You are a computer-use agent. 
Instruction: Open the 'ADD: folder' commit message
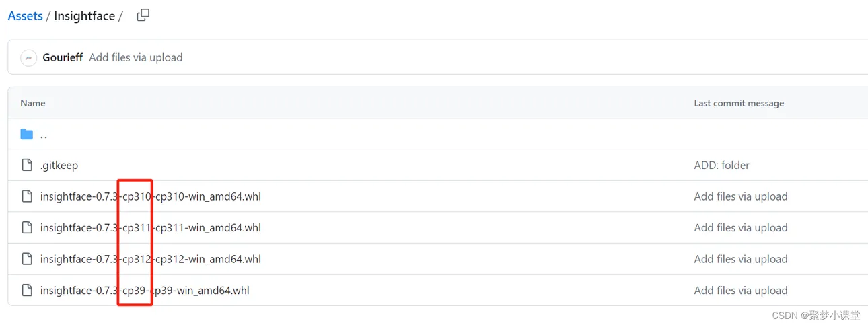click(722, 166)
